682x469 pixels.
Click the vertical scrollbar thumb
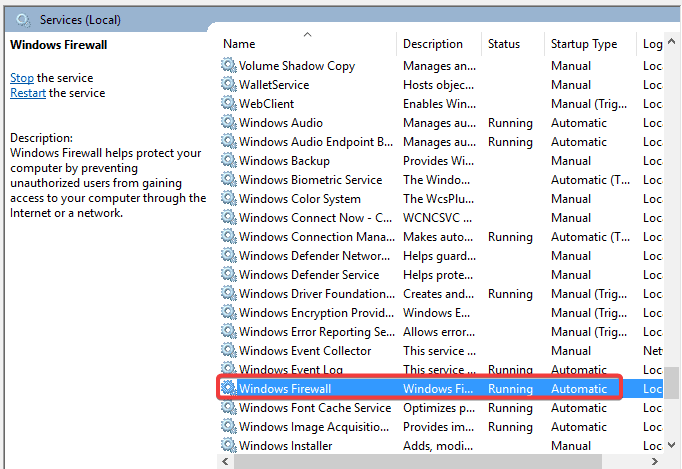[672, 382]
